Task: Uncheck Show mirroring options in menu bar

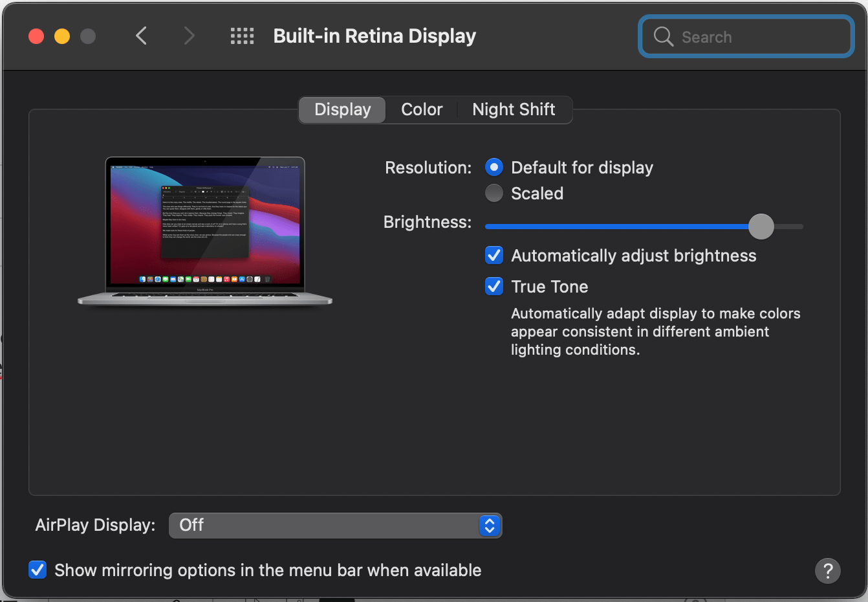Action: 37,570
